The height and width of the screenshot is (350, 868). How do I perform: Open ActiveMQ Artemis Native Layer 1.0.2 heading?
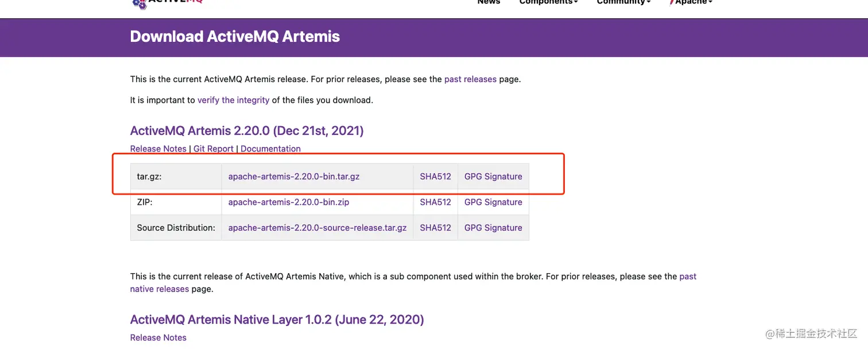pos(277,320)
